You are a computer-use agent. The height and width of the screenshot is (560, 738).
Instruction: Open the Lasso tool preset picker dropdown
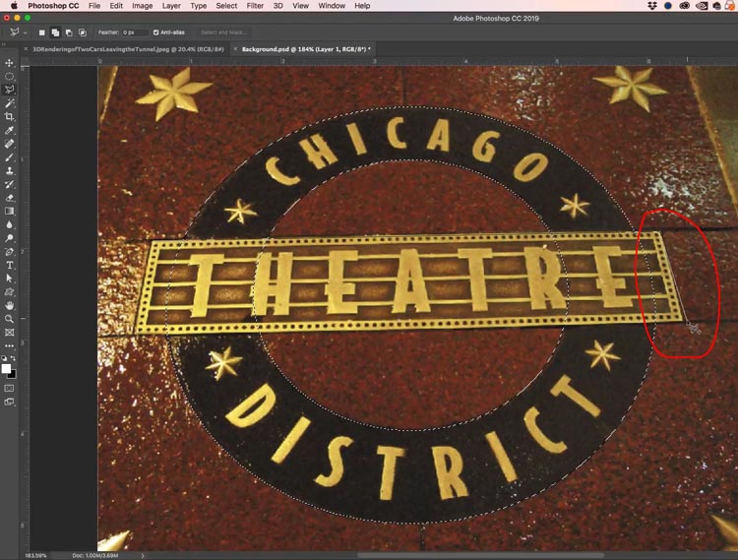click(24, 32)
